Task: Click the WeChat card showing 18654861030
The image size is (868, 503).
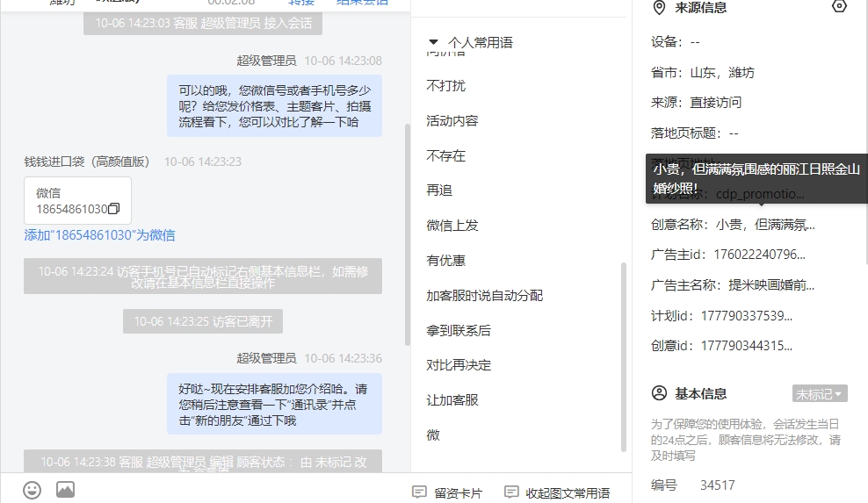Action: (77, 201)
